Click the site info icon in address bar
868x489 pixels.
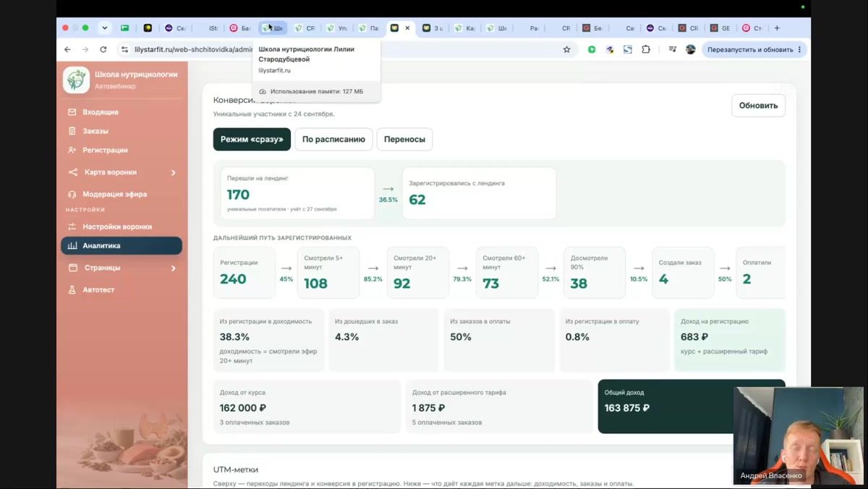[124, 49]
